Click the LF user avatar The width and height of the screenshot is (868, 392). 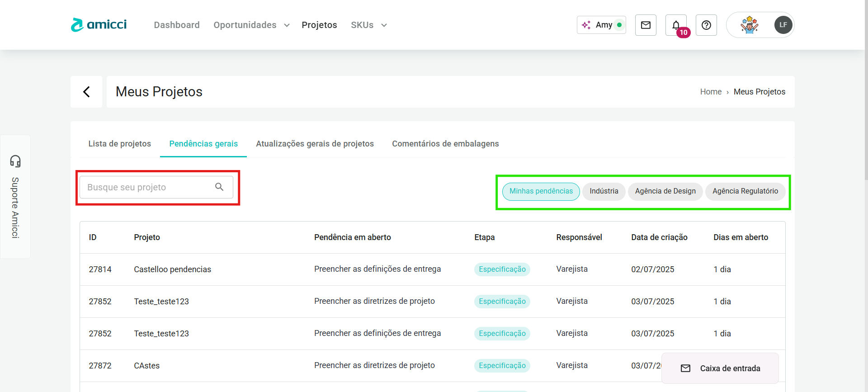pos(783,25)
